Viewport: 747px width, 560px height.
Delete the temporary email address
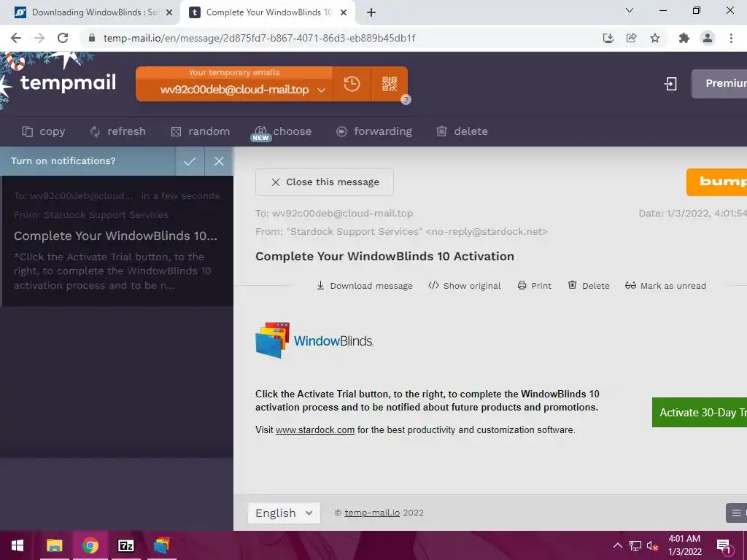[462, 131]
